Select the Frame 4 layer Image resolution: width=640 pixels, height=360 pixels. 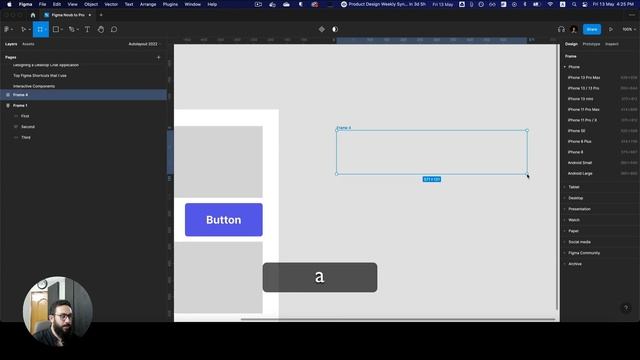pyautogui.click(x=83, y=95)
